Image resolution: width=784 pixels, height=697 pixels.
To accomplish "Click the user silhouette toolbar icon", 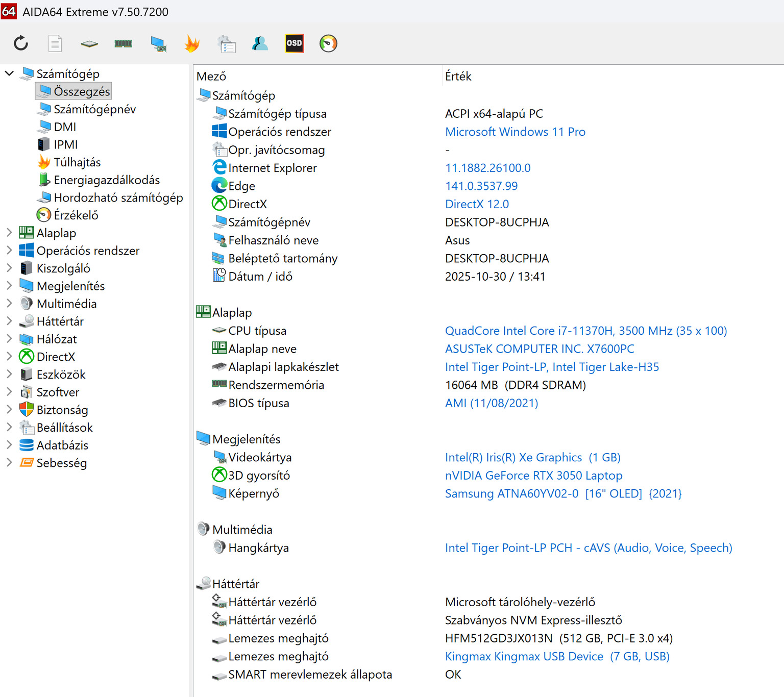I will coord(260,43).
